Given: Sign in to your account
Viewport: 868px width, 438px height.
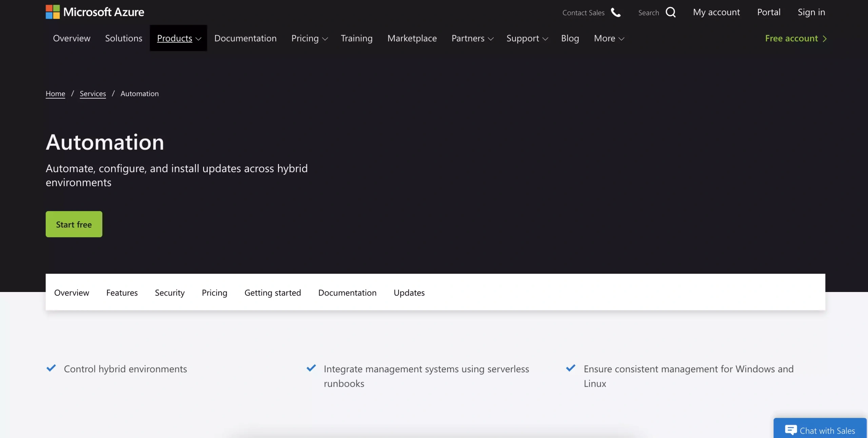Looking at the screenshot, I should pyautogui.click(x=812, y=12).
